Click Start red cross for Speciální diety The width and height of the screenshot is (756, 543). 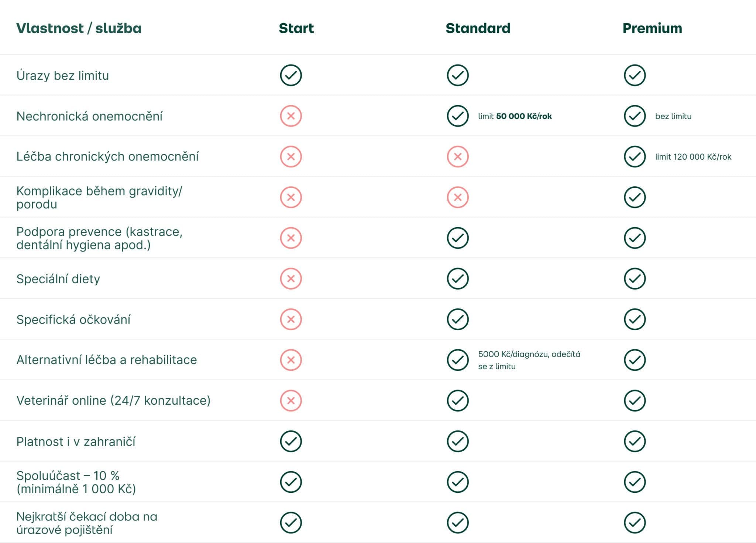(291, 279)
